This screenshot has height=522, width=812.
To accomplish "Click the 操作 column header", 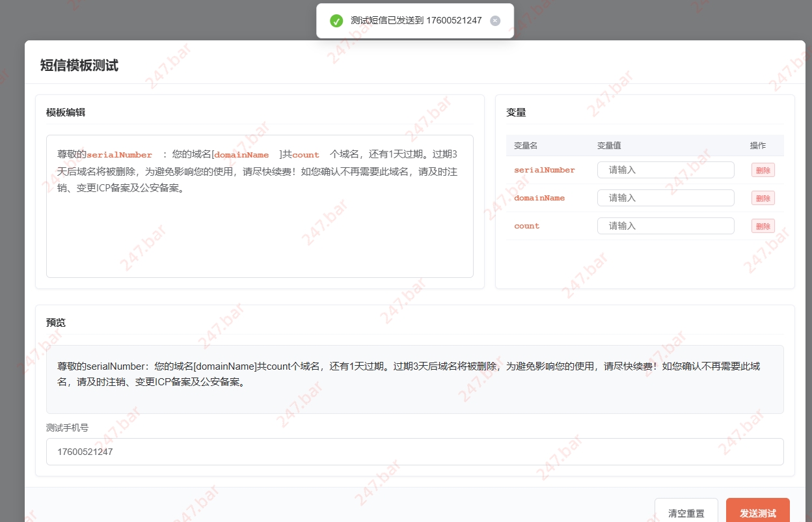I will point(757,145).
